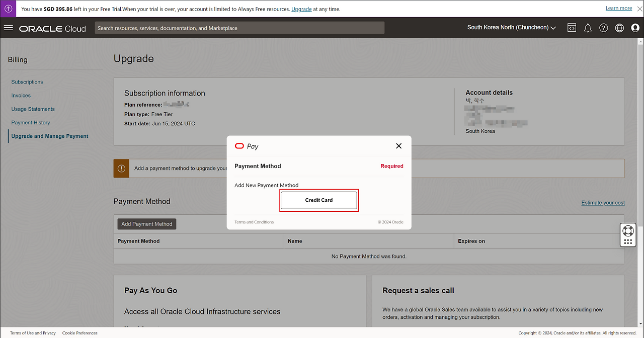Go to Subscriptions in Billing sidebar
The height and width of the screenshot is (338, 644).
[27, 82]
